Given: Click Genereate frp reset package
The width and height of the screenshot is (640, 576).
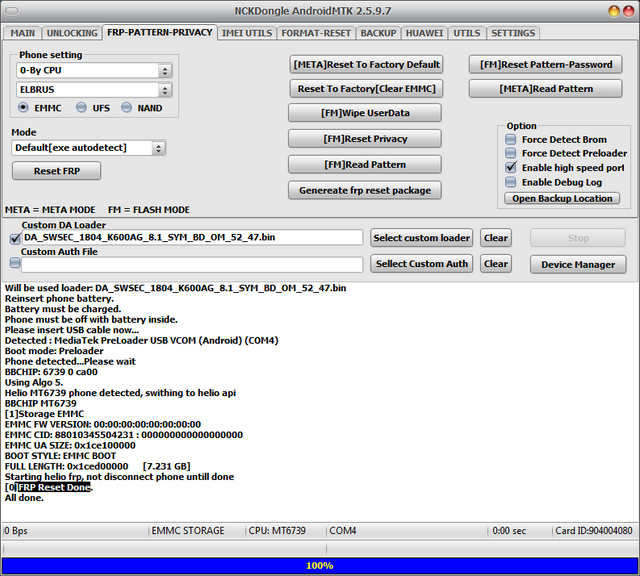Looking at the screenshot, I should (x=365, y=191).
